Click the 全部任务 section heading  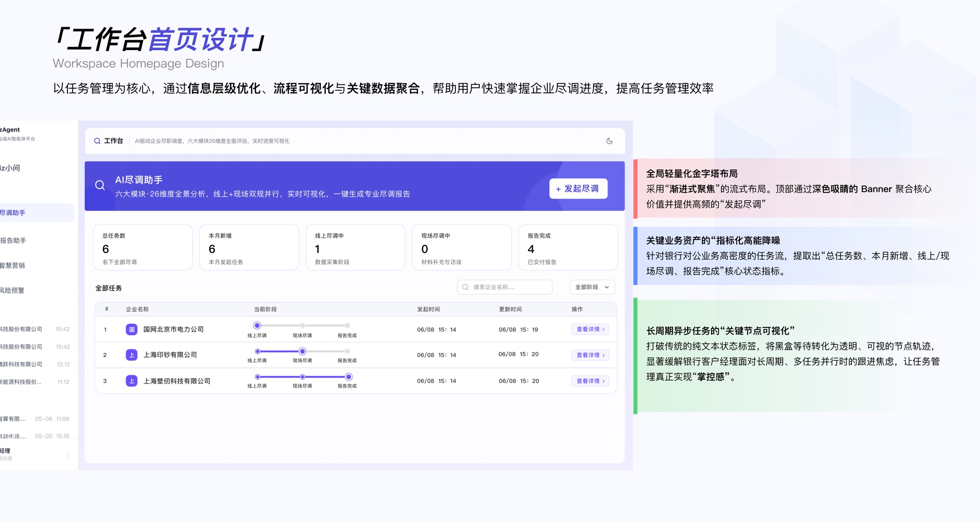tap(109, 288)
